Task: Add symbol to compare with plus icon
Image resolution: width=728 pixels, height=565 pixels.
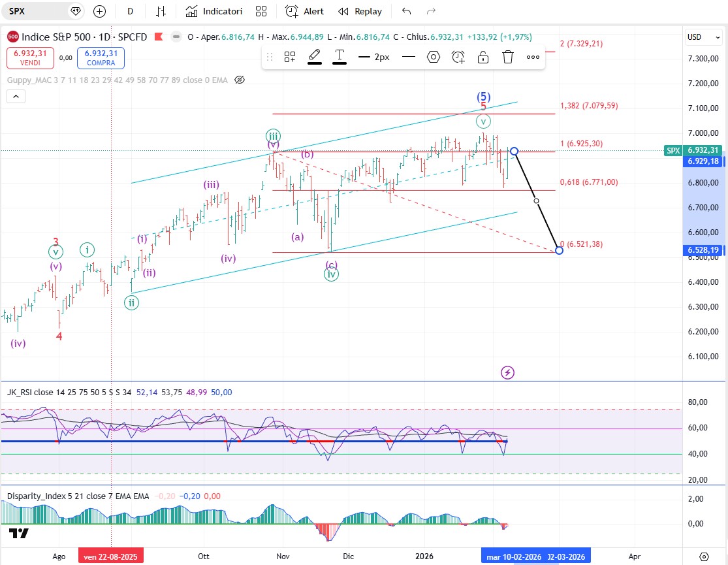Action: tap(99, 11)
